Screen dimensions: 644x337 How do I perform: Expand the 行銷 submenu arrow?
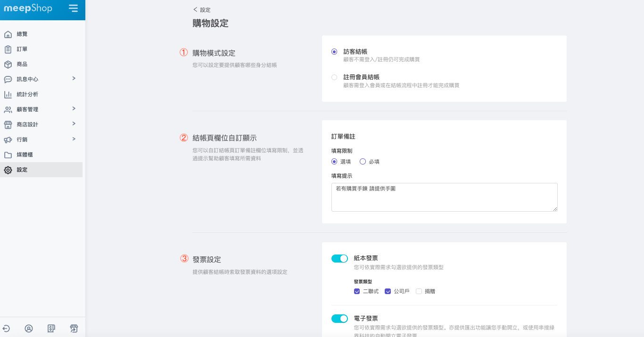(74, 139)
